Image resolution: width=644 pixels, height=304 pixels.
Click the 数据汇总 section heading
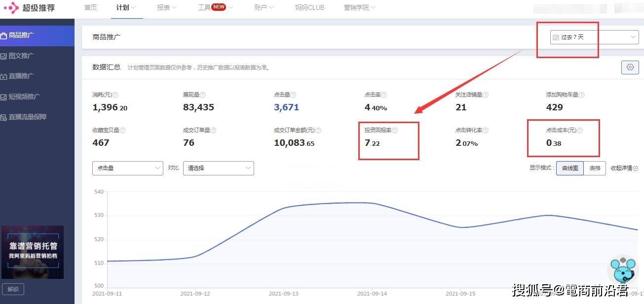point(106,67)
